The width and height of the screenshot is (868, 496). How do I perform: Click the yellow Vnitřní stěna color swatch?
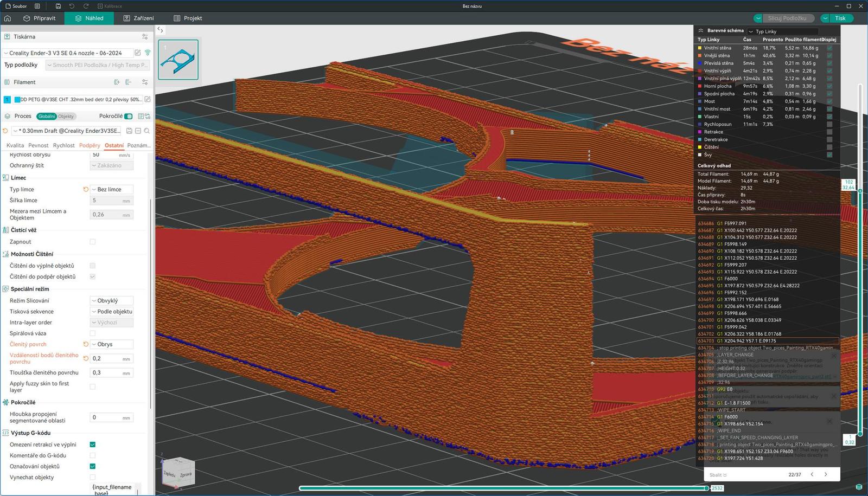point(699,48)
